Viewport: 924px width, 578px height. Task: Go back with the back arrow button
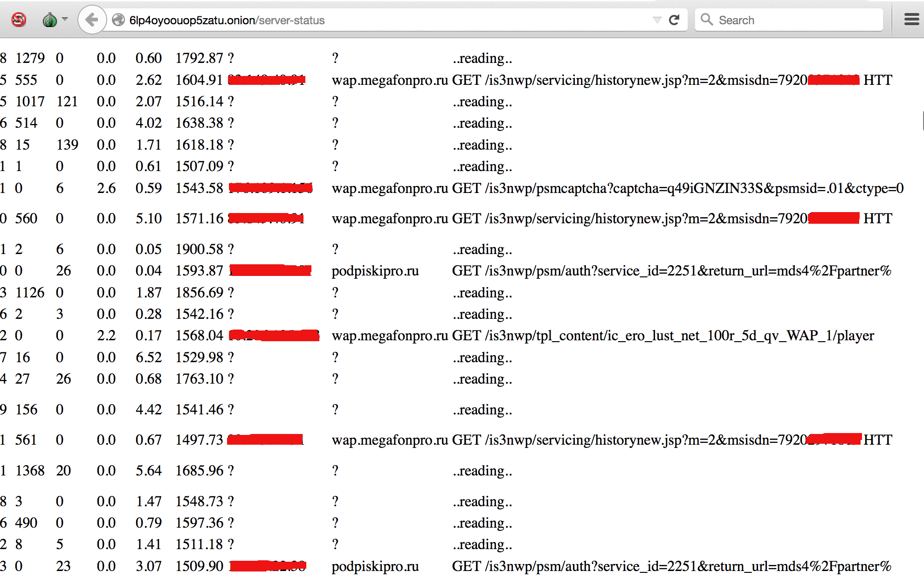click(x=92, y=20)
